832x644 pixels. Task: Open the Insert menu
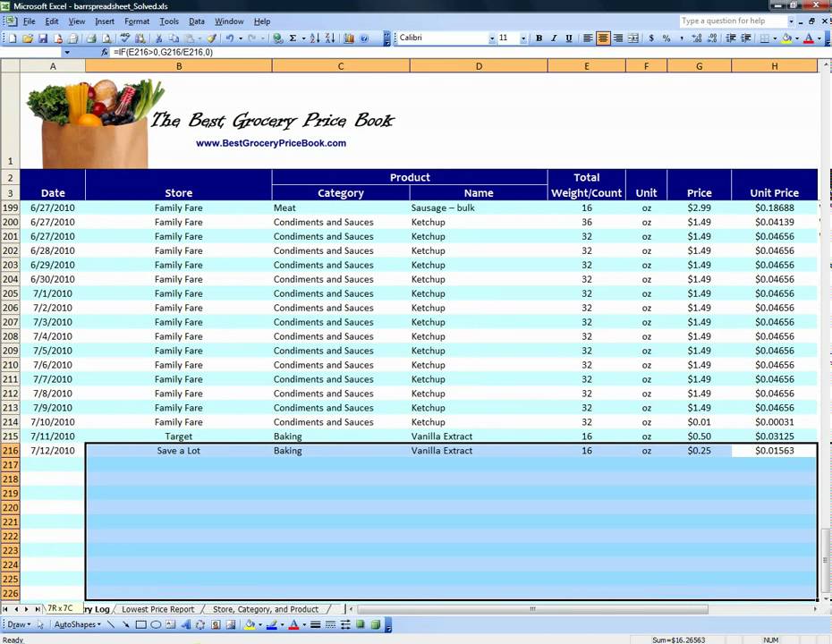tap(105, 21)
